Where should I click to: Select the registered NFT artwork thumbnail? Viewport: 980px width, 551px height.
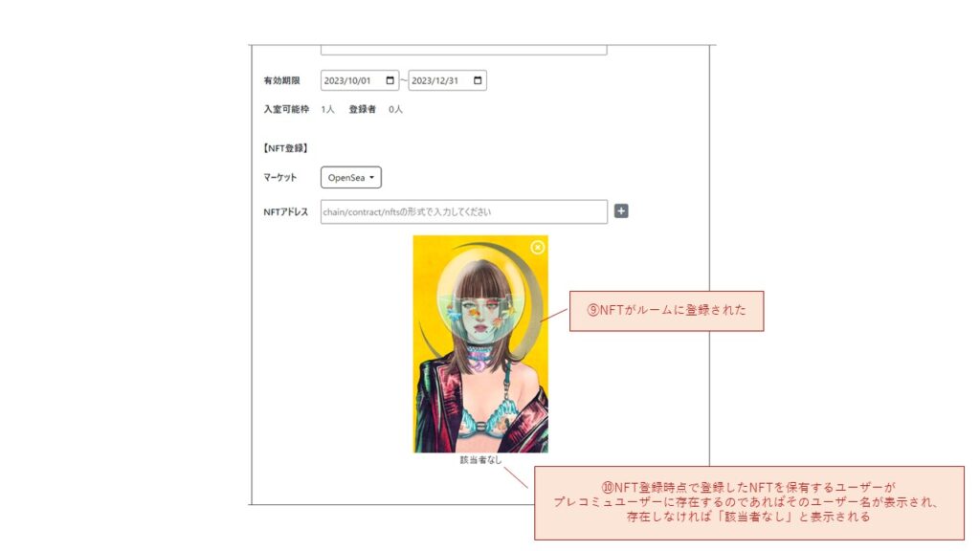coord(480,343)
